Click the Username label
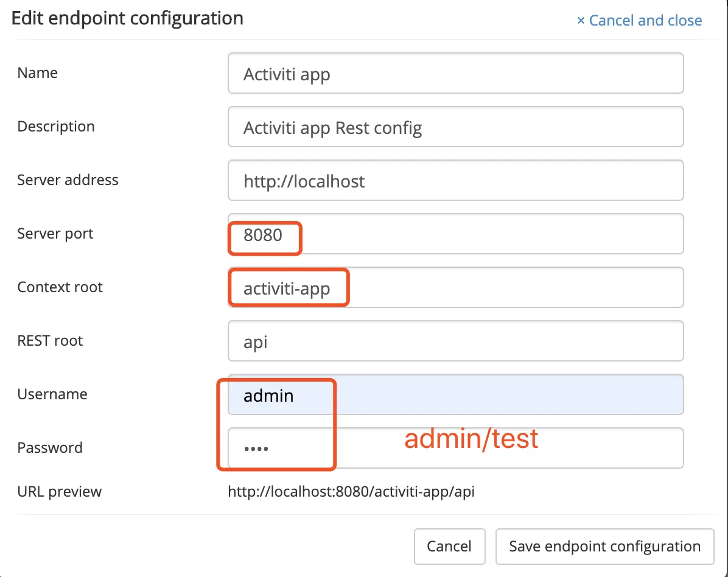This screenshot has height=577, width=728. pos(52,394)
